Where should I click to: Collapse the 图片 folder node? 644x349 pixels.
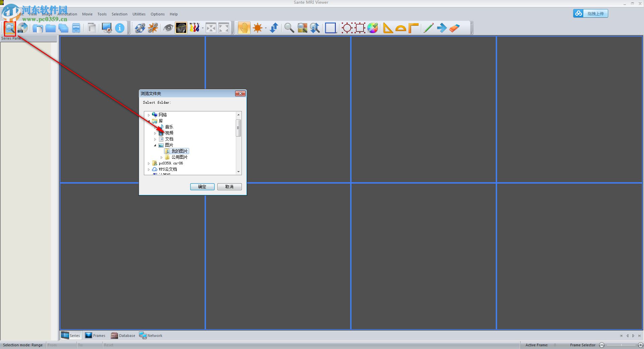(155, 145)
